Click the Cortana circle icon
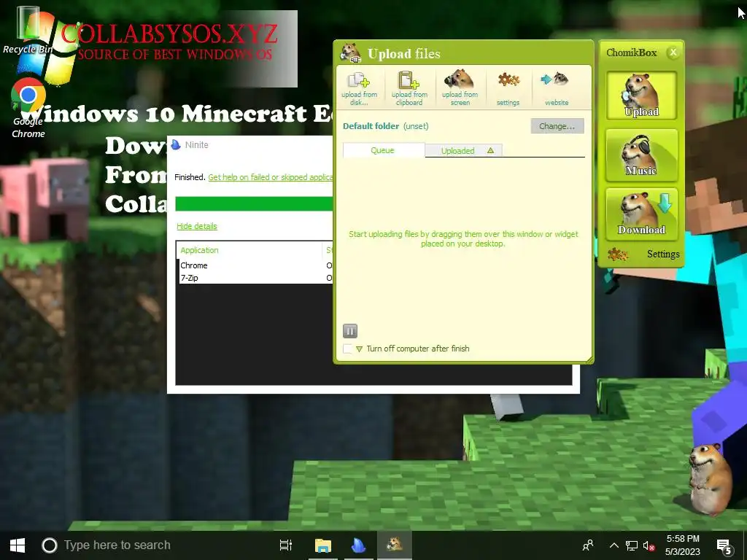 pyautogui.click(x=49, y=545)
